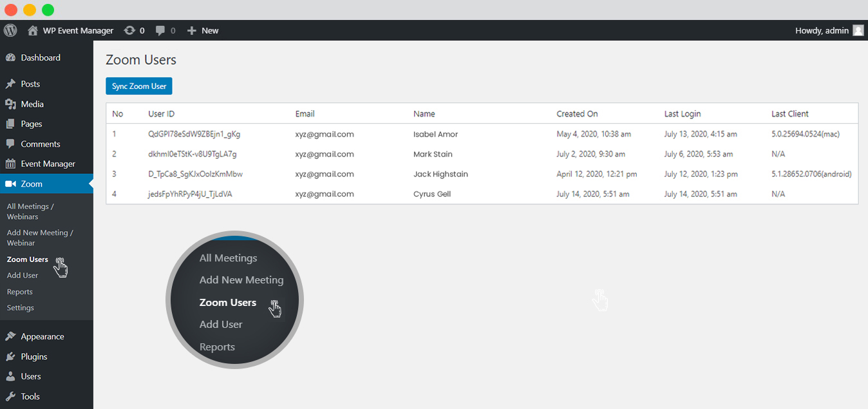Select user ID D_TpCa8_SgKJxOolzKmMbw
868x409 pixels.
196,175
